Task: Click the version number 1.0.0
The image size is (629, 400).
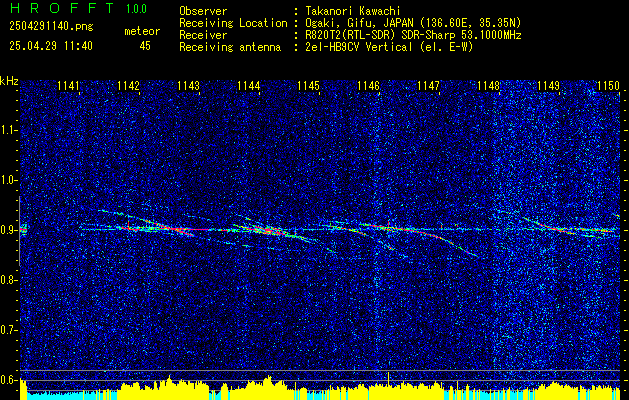Action: pos(136,9)
